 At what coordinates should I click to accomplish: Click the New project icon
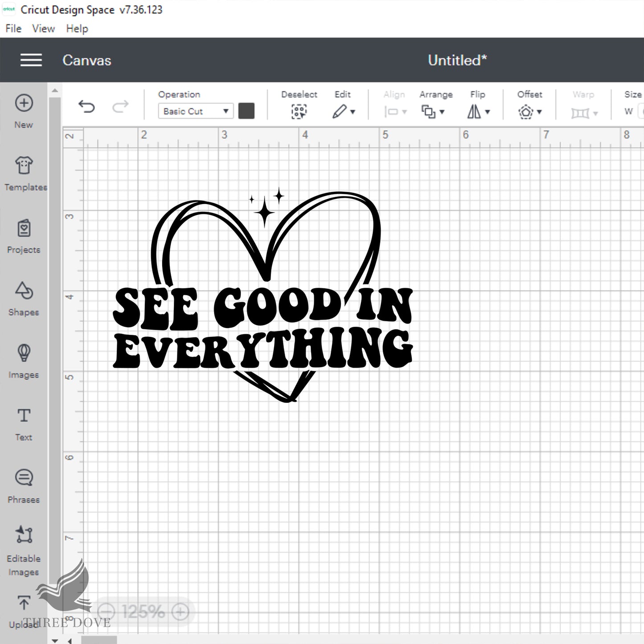tap(24, 103)
